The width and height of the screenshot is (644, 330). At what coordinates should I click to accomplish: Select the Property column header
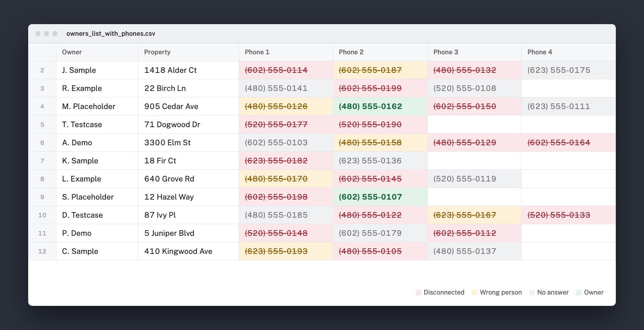click(x=188, y=52)
